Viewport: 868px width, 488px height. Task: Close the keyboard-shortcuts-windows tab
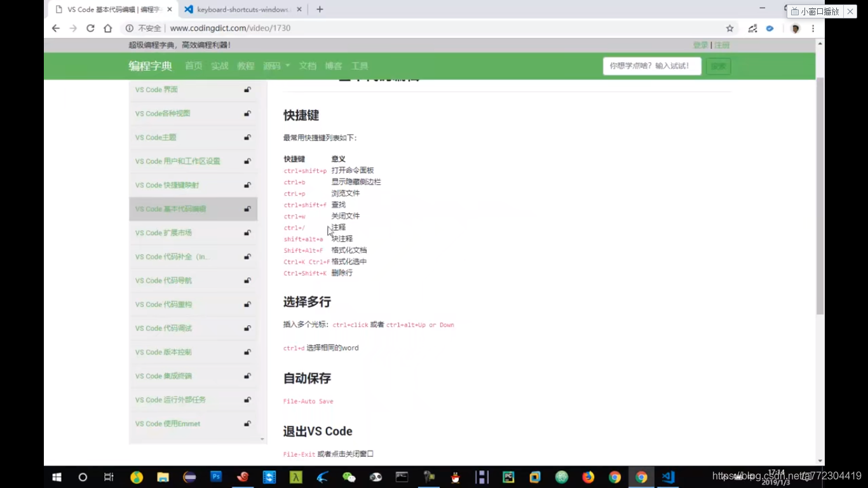(298, 10)
